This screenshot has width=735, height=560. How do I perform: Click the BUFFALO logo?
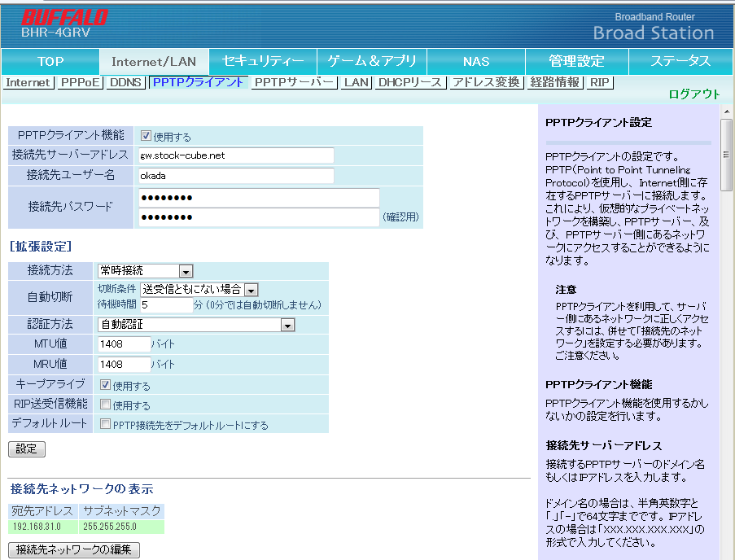[64, 17]
